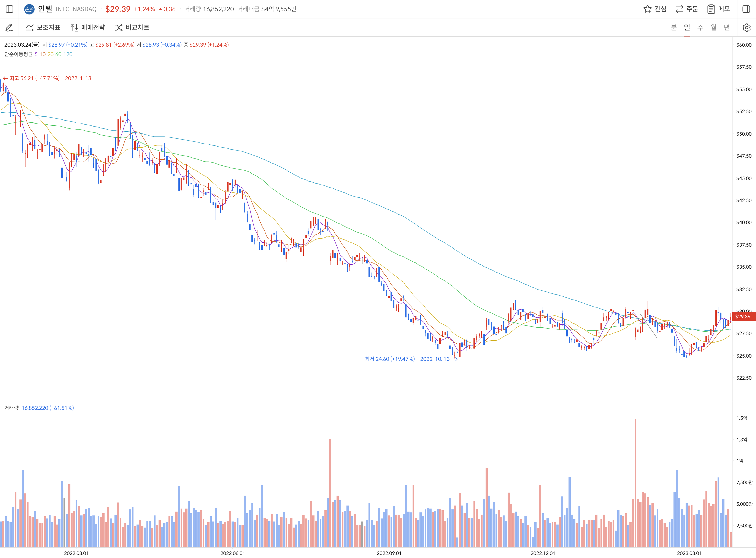Click the Intel company logo
756x558 pixels.
(x=29, y=9)
